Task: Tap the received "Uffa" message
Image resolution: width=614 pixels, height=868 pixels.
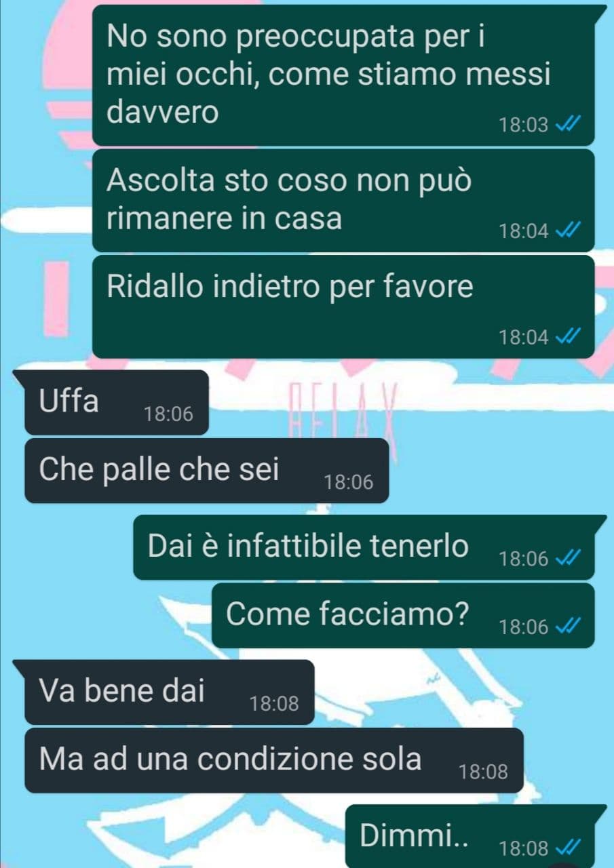Action: coord(116,403)
